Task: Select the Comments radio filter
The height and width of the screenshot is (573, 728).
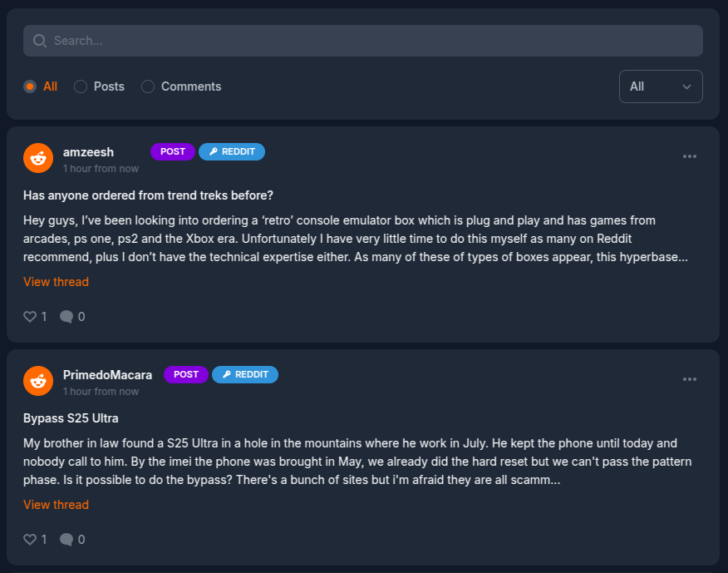Action: point(148,86)
